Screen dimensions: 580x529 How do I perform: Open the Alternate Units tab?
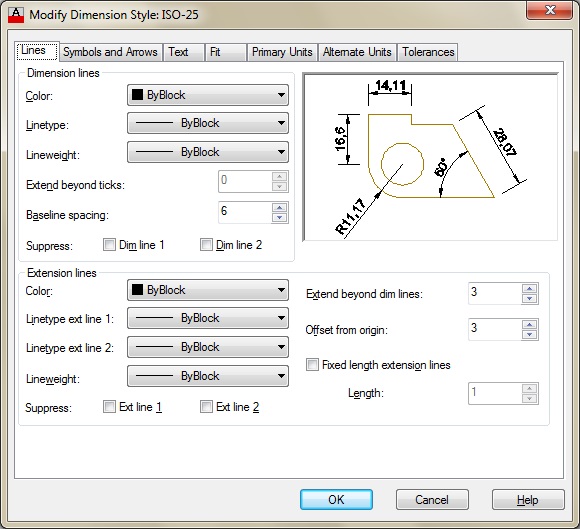(x=357, y=52)
